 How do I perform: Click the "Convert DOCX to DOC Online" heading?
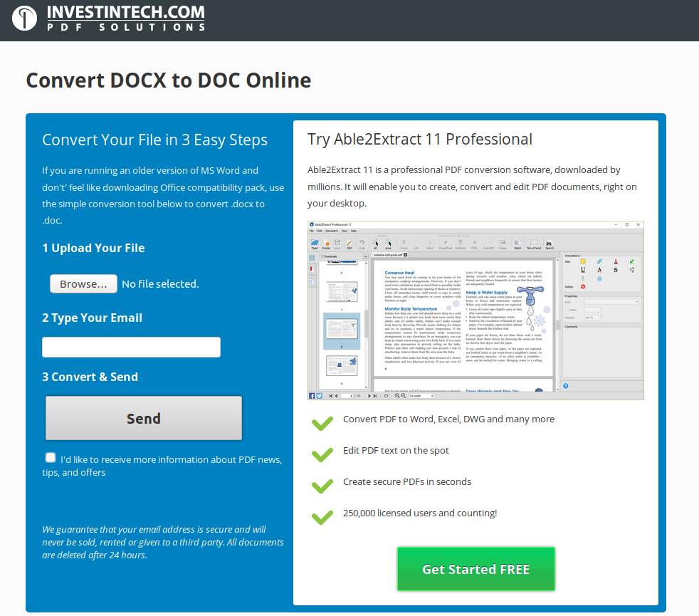coord(169,80)
